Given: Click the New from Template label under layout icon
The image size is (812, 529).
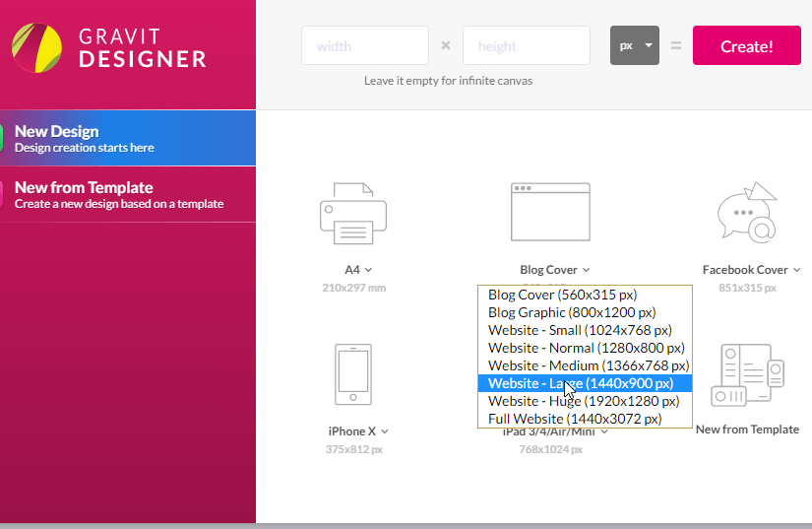Looking at the screenshot, I should point(747,430).
